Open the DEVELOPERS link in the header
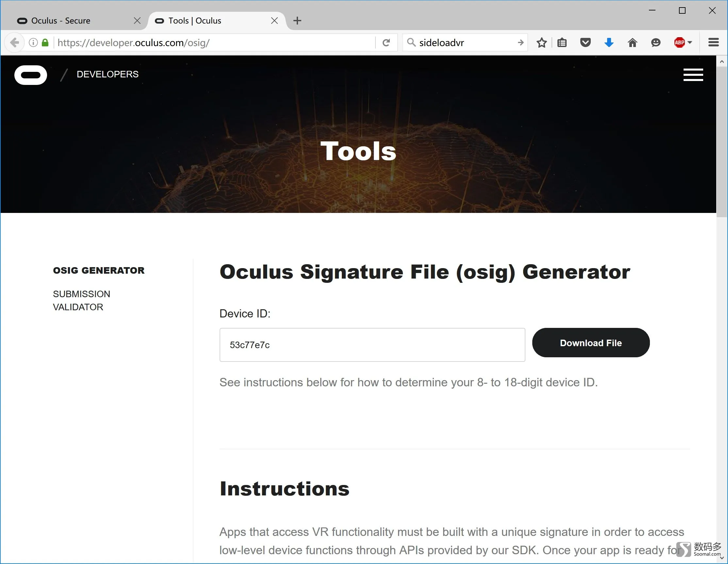 click(108, 74)
